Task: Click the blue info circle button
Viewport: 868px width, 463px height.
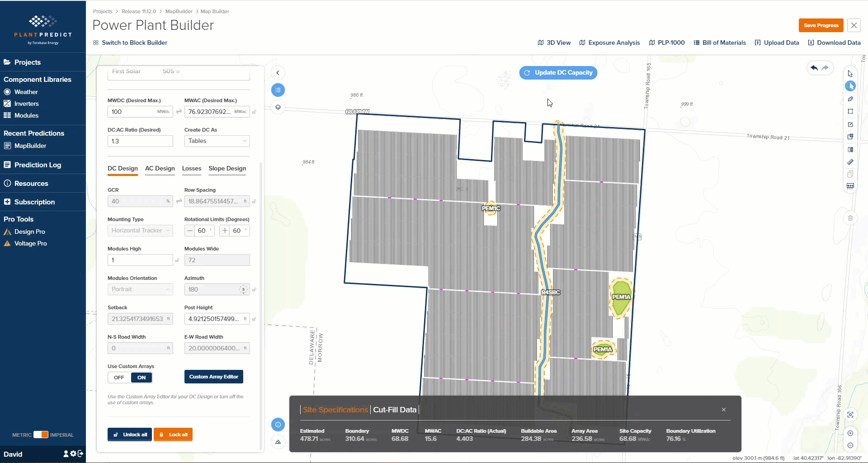Action: click(278, 425)
